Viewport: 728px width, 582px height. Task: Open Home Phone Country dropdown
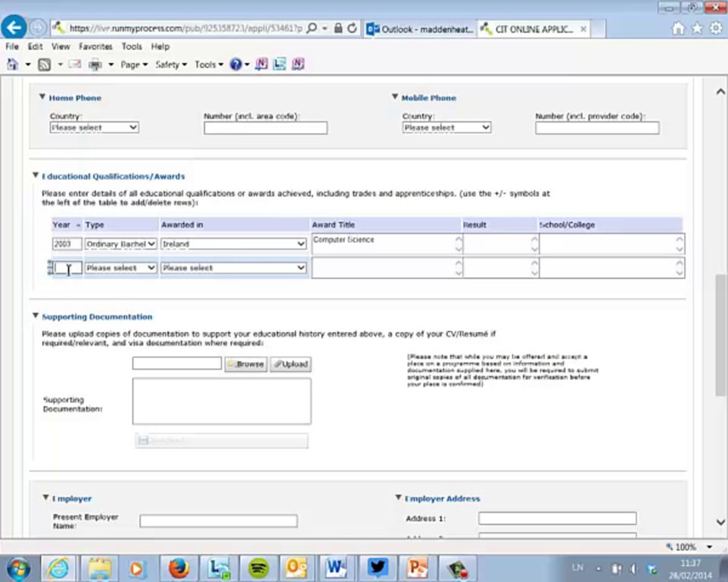click(94, 128)
